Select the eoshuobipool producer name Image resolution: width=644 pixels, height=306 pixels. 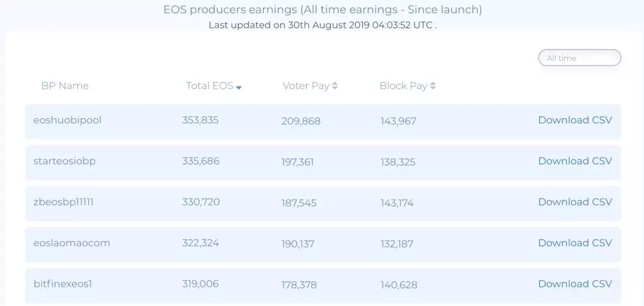coord(67,120)
